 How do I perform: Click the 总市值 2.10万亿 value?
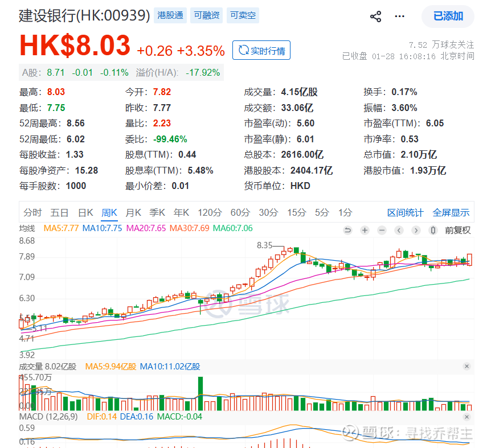tap(419, 155)
